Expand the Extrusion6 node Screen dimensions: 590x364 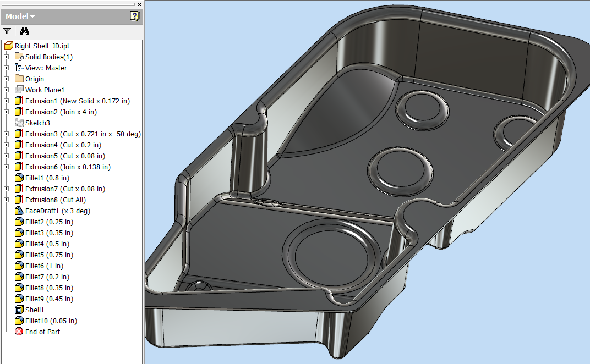click(7, 167)
